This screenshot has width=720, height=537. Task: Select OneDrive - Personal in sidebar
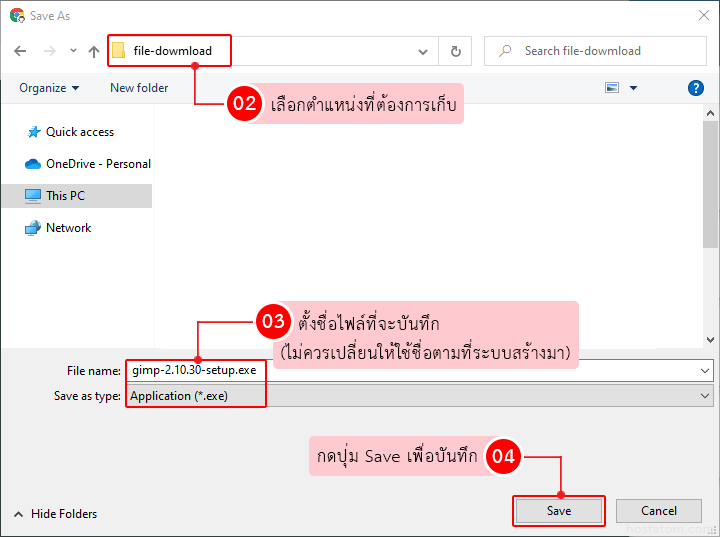click(x=97, y=164)
